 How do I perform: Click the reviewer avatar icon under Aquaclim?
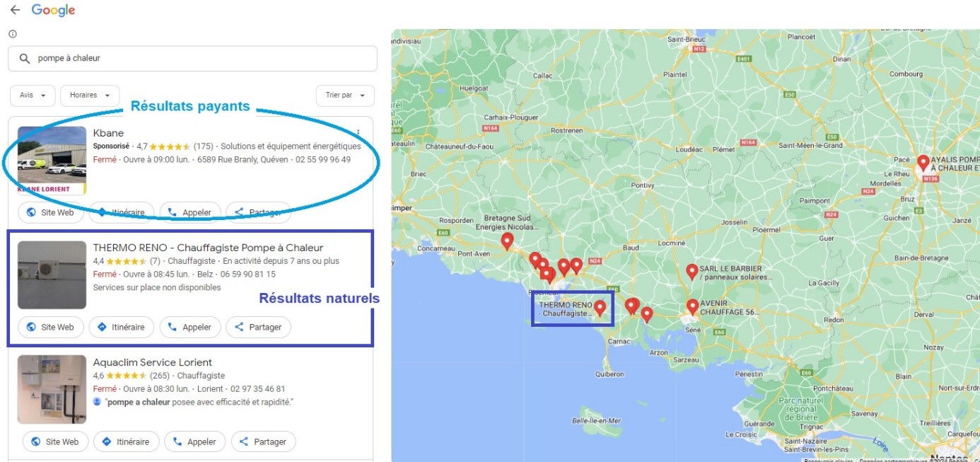tap(98, 402)
